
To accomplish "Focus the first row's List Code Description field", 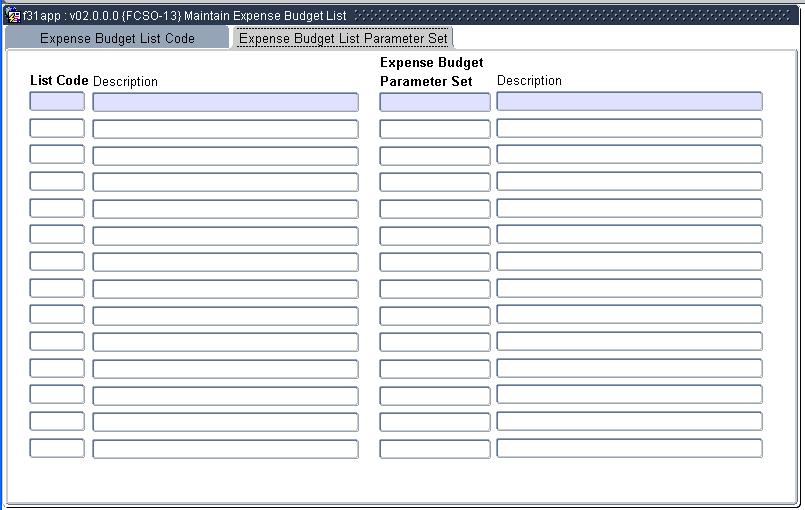I will pos(225,102).
